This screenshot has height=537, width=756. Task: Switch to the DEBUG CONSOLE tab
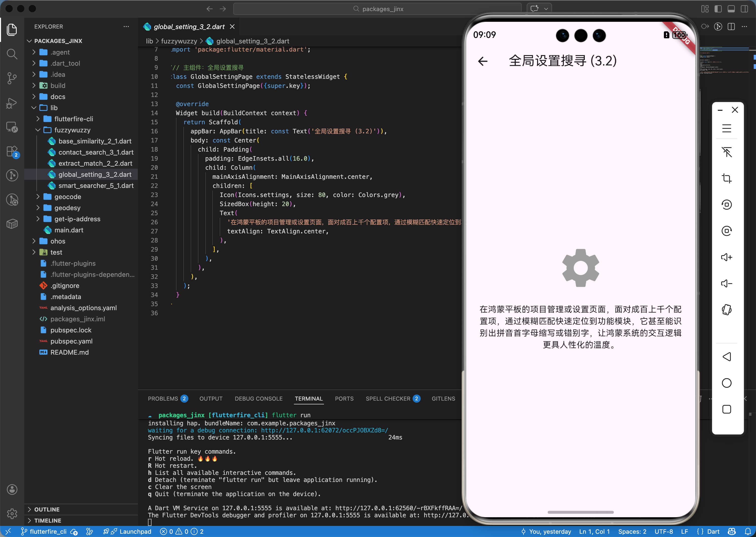click(259, 398)
